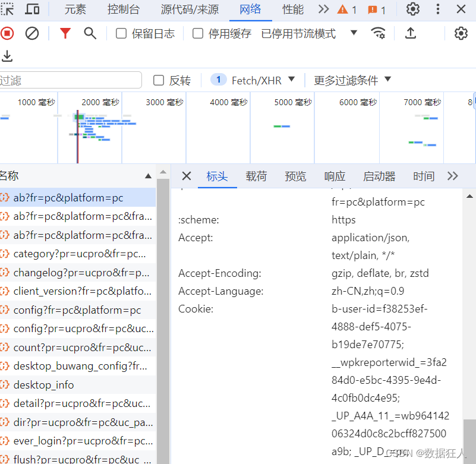Open network settings with the gear icon
The image size is (476, 464).
(x=461, y=33)
